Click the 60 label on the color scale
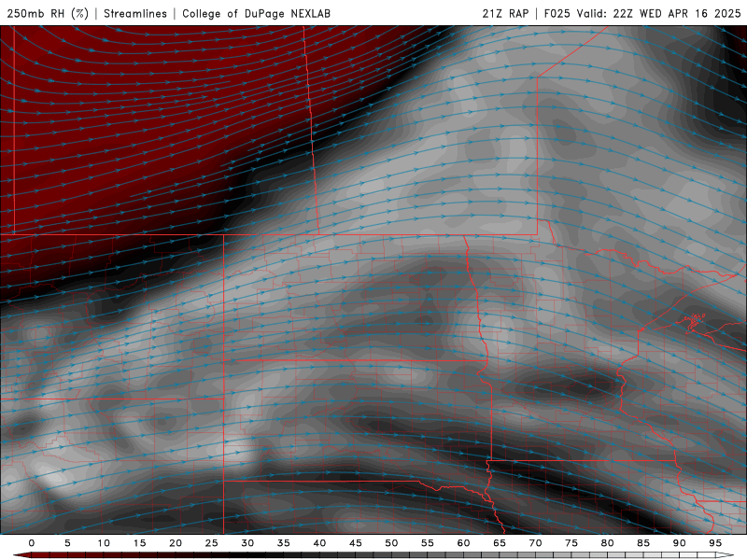Screen dimensions: 747x560 click(463, 543)
